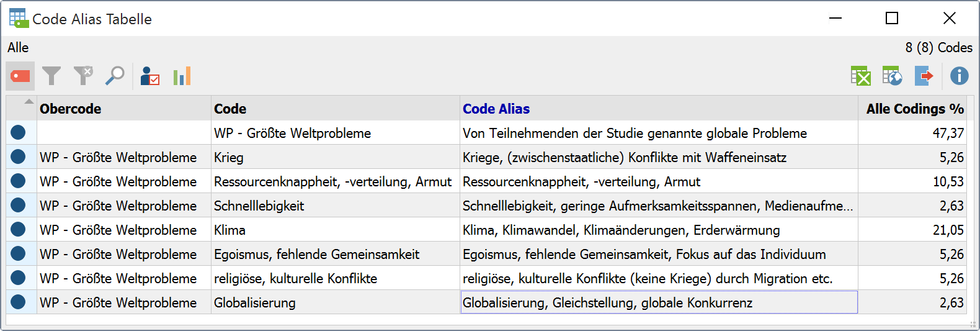Click the color dot in the Klima row
The width and height of the screenshot is (980, 331).
tap(18, 229)
